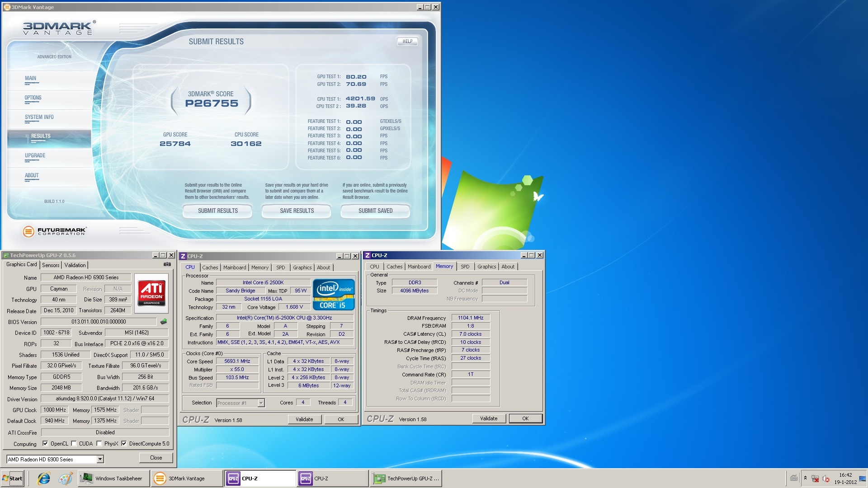Switch to Windows Taakbeheer in taskbar
This screenshot has width=868, height=488.
pyautogui.click(x=114, y=479)
